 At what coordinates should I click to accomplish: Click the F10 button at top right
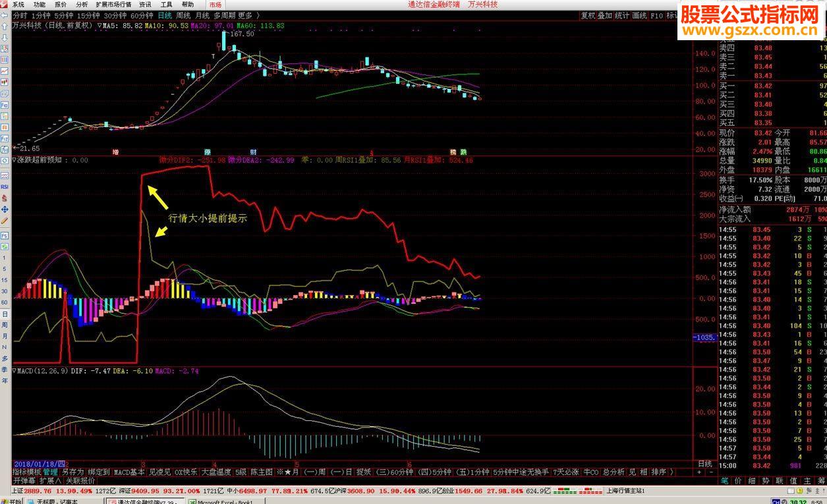pyautogui.click(x=656, y=16)
